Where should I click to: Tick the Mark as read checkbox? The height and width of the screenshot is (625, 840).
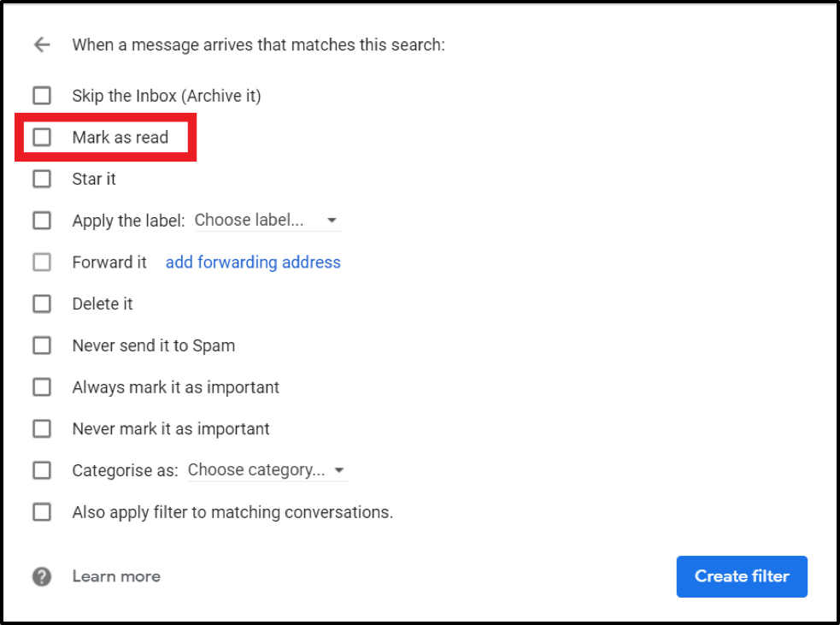point(42,137)
